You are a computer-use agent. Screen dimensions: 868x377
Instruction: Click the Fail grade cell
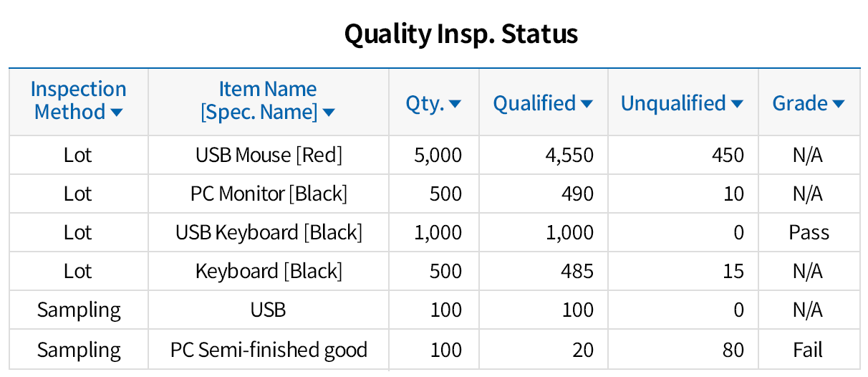coord(809,350)
